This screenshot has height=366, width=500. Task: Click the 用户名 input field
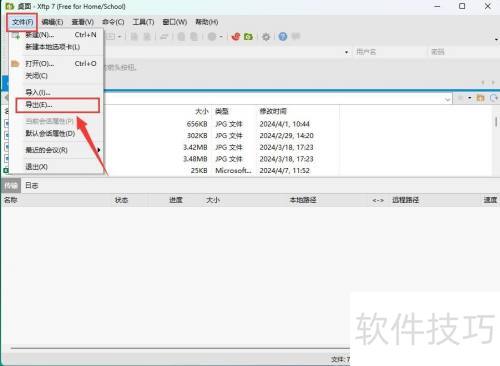(390, 52)
